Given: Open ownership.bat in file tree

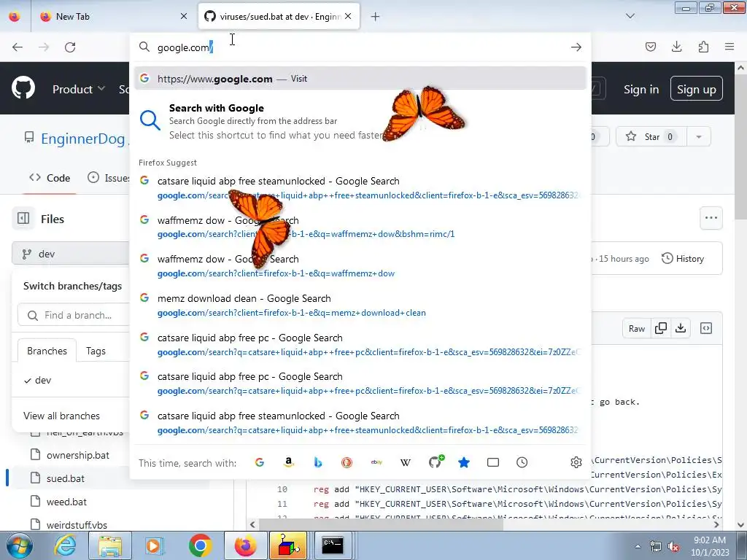Looking at the screenshot, I should click(77, 455).
